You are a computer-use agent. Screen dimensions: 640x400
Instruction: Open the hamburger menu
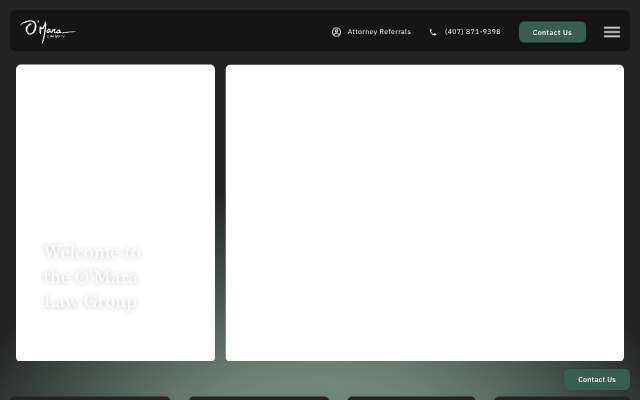tap(612, 32)
